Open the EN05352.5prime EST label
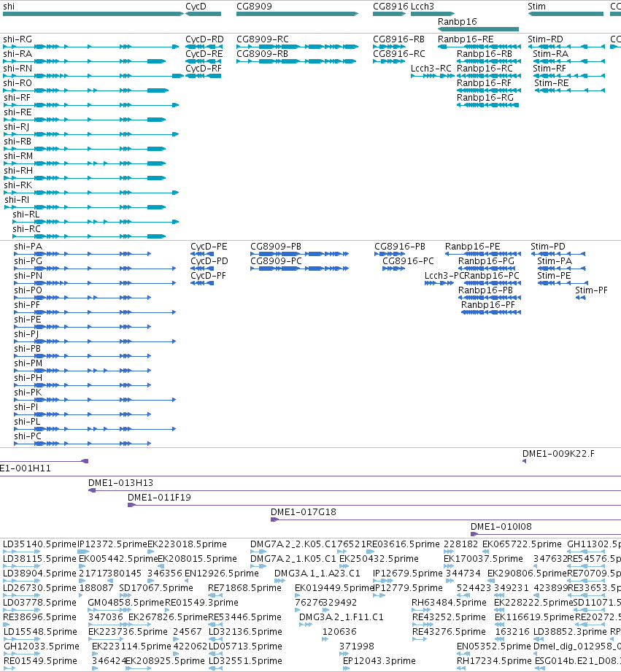This screenshot has height=672, width=621. [494, 646]
